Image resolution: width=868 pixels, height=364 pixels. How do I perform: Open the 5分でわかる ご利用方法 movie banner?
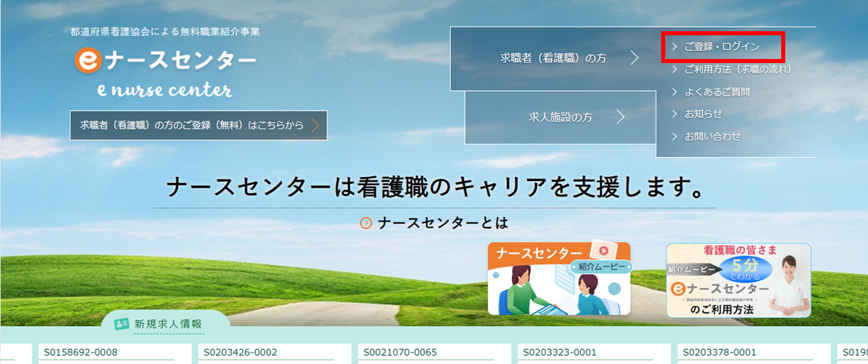(x=738, y=281)
